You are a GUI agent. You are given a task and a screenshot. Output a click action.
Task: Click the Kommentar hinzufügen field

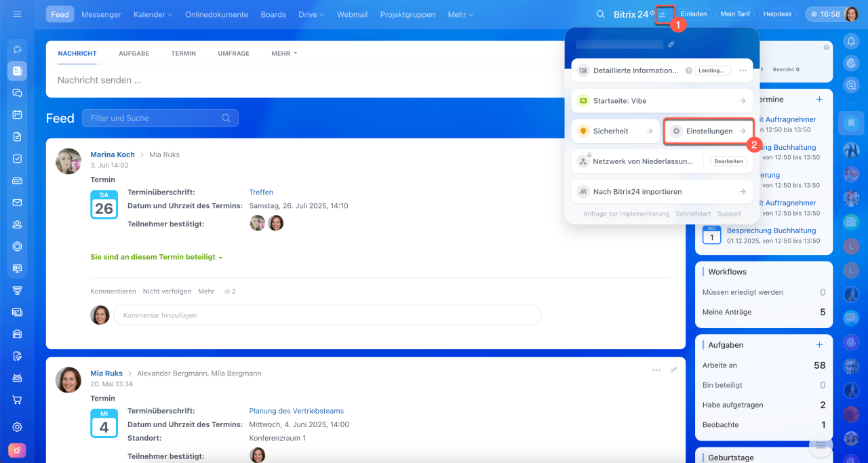tap(327, 315)
